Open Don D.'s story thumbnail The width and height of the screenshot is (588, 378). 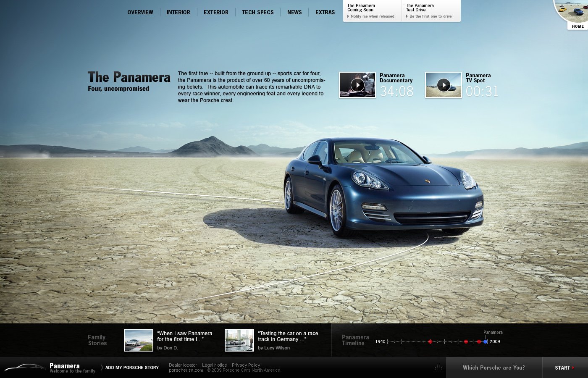(x=139, y=340)
